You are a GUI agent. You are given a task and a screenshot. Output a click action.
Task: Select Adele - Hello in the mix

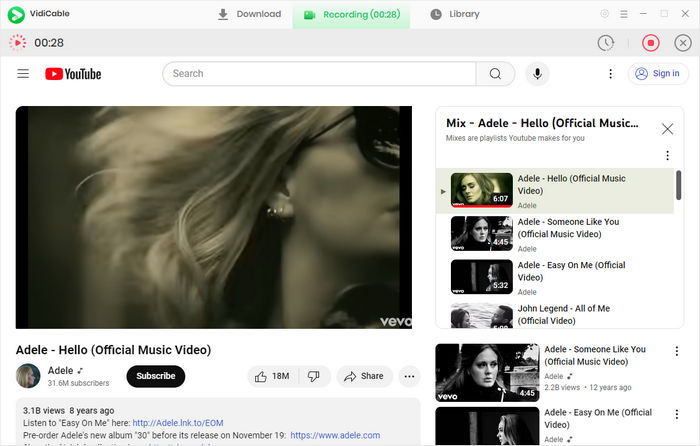click(x=555, y=191)
